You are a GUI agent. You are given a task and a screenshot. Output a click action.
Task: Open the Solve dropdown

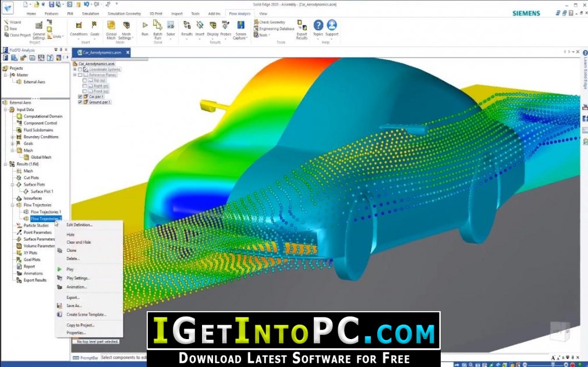click(x=171, y=29)
